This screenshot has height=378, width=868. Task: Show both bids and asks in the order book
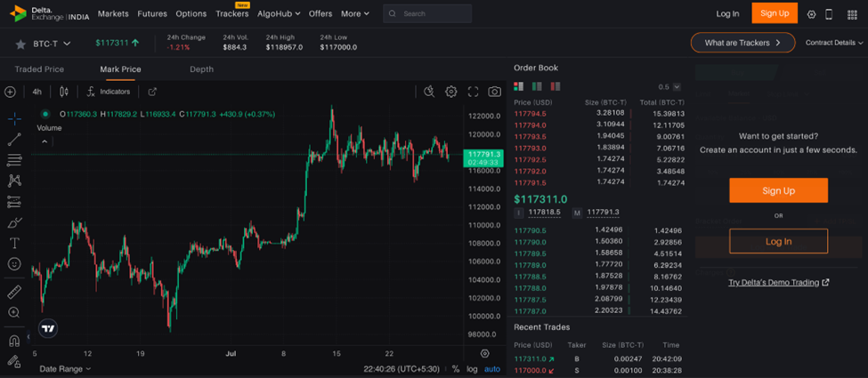tap(519, 86)
